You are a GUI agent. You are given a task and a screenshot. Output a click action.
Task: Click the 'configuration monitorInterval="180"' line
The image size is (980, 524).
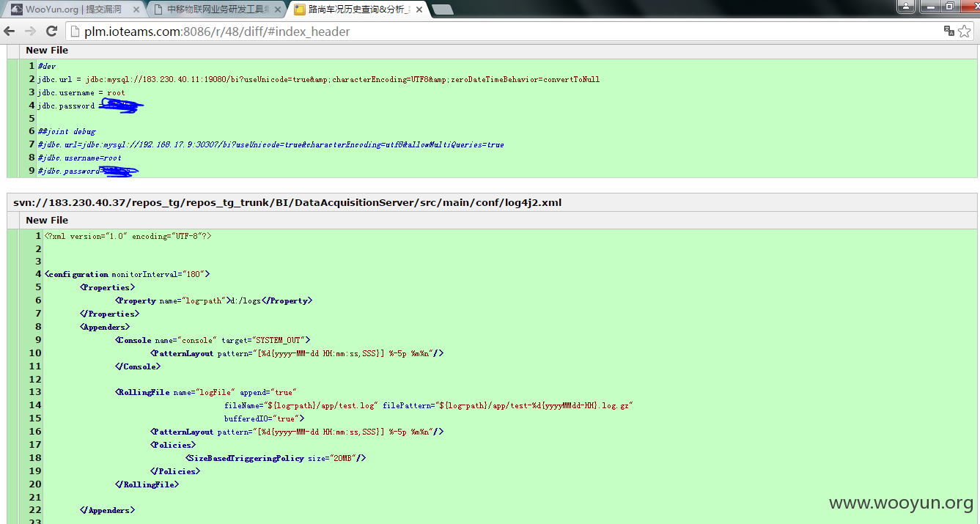(127, 274)
